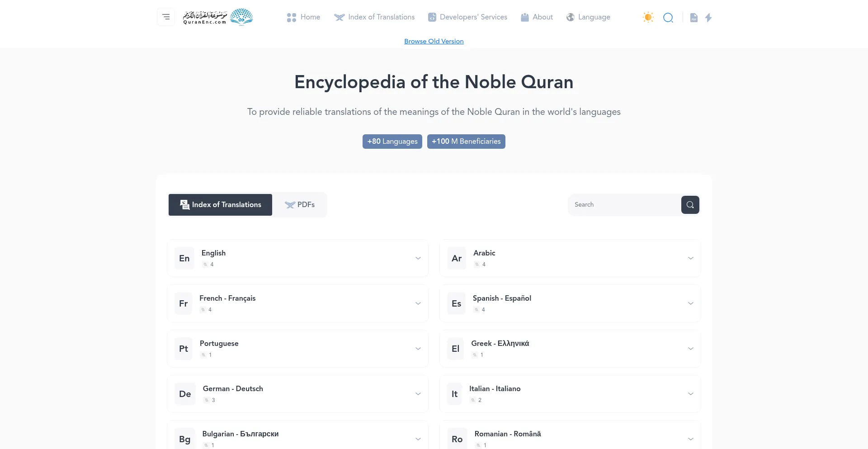Click the En language code badge
This screenshot has width=868, height=449.
tap(184, 258)
